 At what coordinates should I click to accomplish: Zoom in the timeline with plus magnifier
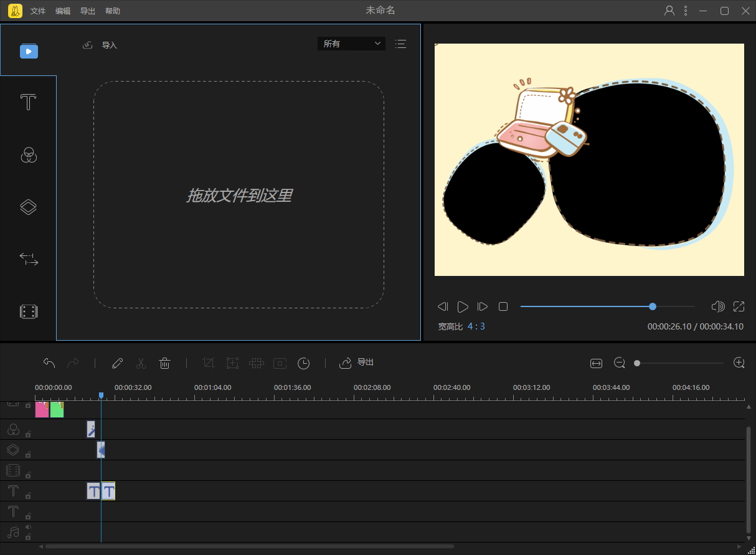(739, 363)
